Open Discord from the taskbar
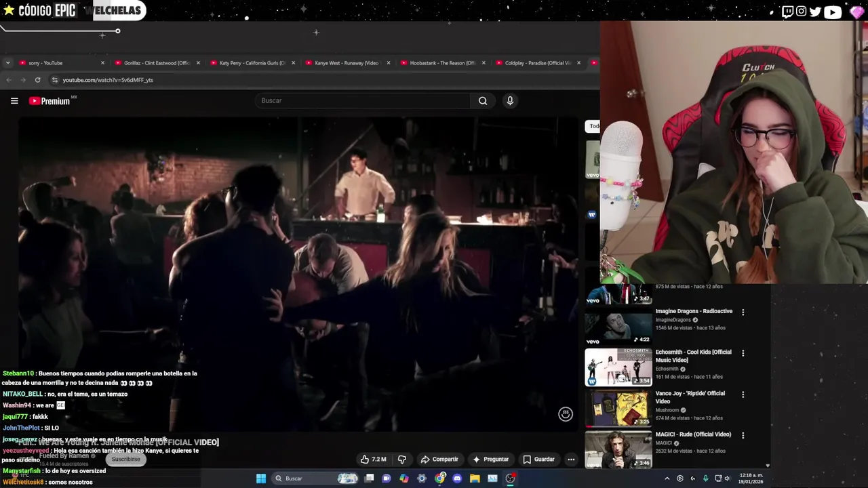Screen dimensions: 868x488 click(x=457, y=479)
